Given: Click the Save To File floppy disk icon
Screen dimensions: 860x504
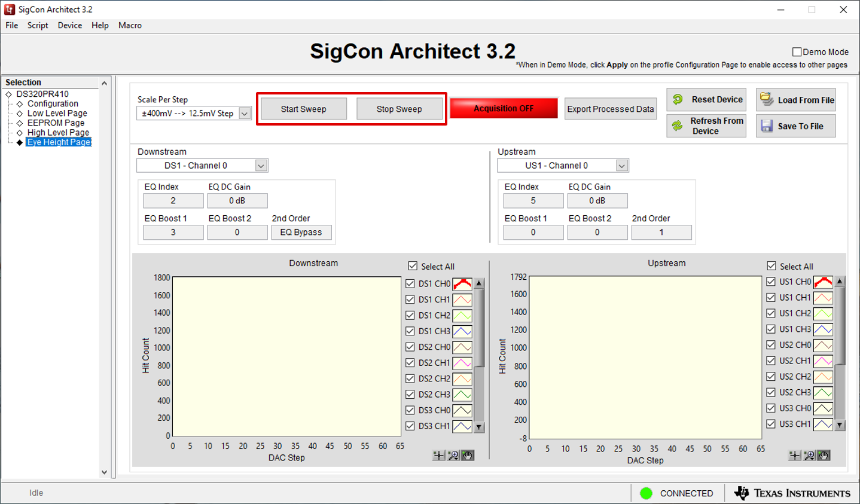Looking at the screenshot, I should tap(767, 126).
